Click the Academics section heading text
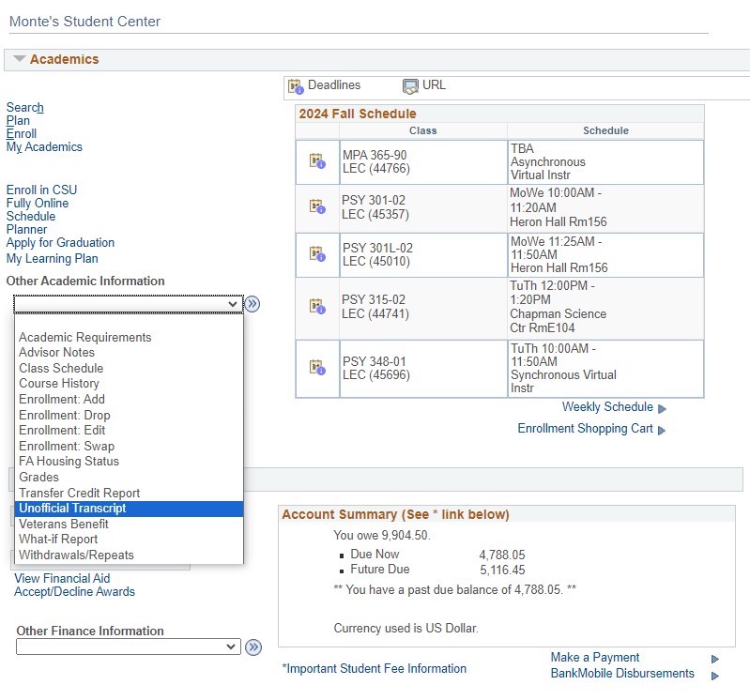Image resolution: width=750 pixels, height=700 pixels. (64, 59)
